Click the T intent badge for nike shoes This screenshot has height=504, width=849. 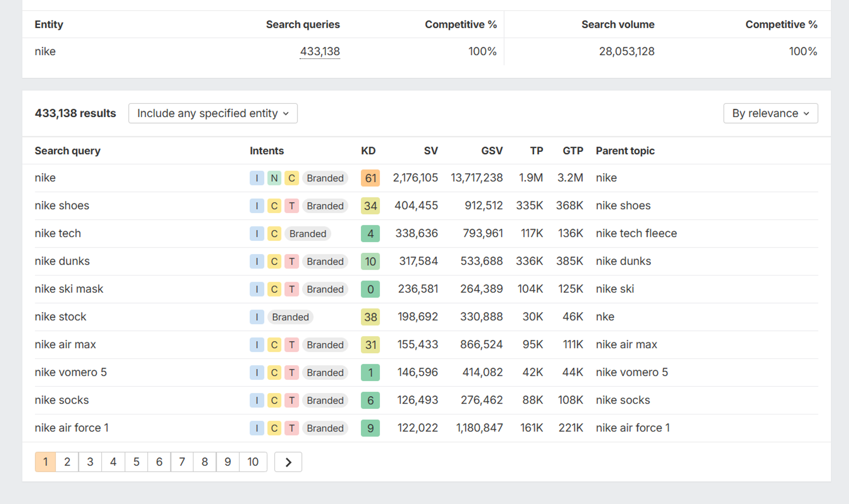click(x=292, y=206)
